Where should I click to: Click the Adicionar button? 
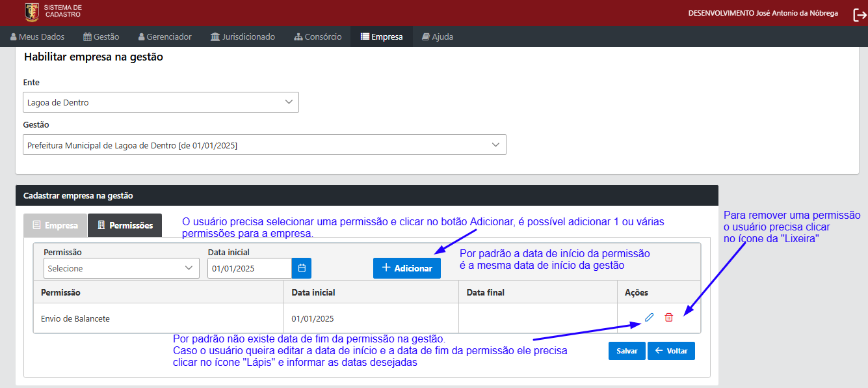(x=407, y=268)
